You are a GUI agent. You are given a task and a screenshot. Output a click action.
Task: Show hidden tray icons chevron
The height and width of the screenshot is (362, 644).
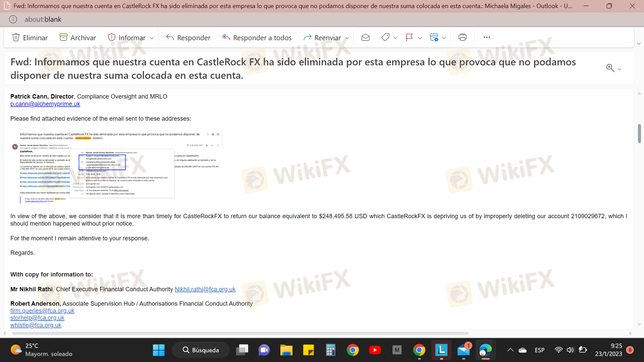(x=510, y=350)
